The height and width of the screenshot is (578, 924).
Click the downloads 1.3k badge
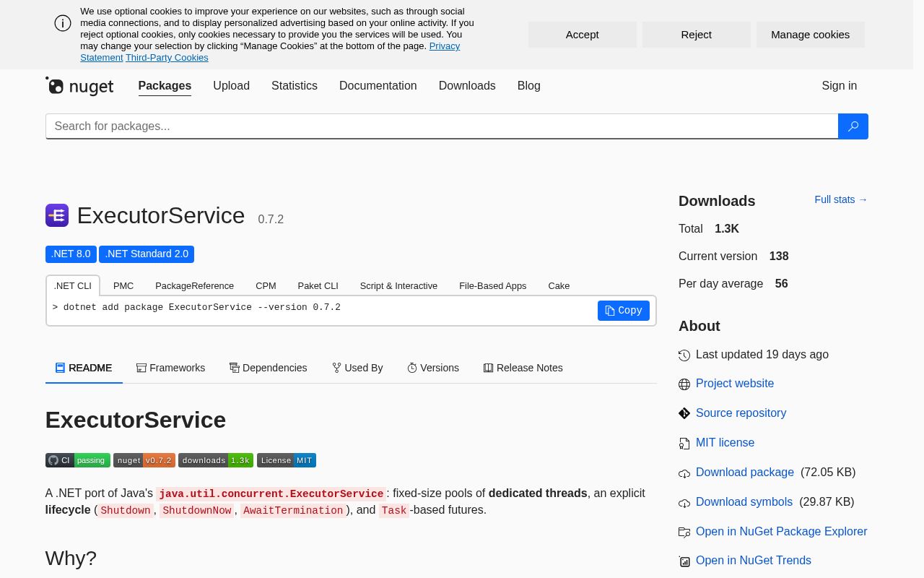tap(216, 460)
